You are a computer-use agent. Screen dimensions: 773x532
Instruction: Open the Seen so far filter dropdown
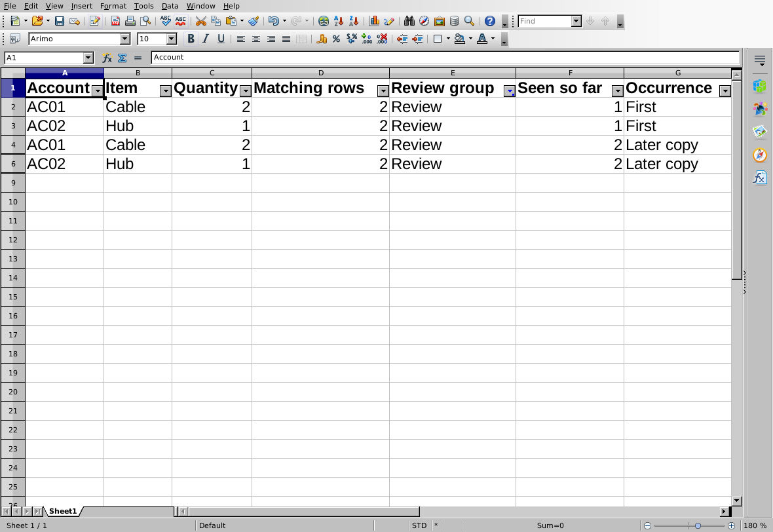pos(618,90)
